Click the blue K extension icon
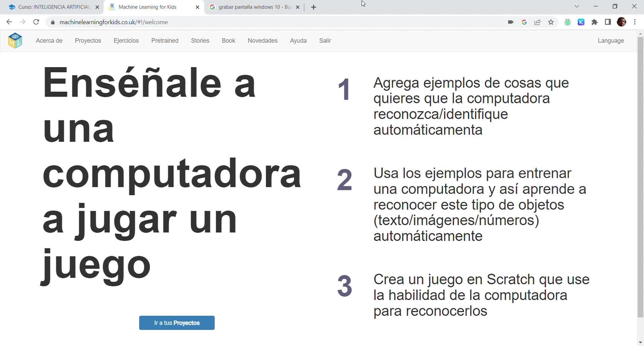The image size is (644, 346). [581, 22]
